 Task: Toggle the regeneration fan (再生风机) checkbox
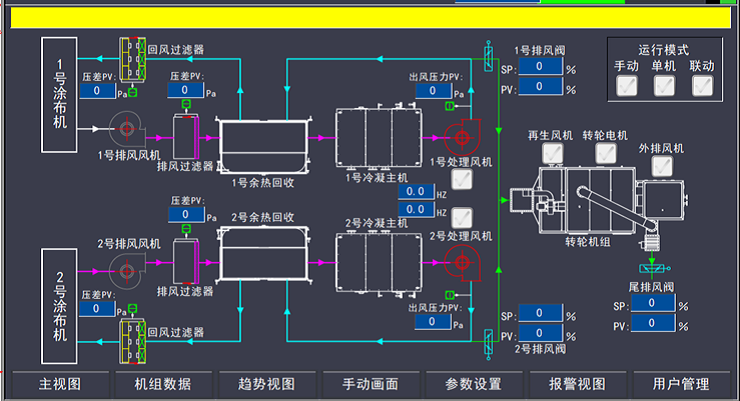click(x=551, y=153)
